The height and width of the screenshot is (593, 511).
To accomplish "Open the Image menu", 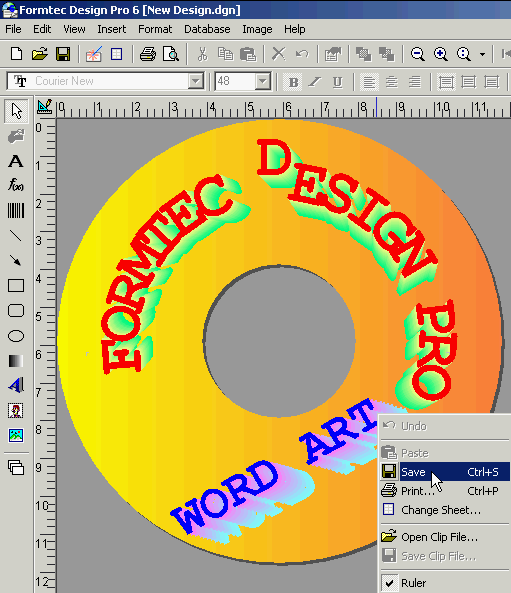I will [257, 29].
